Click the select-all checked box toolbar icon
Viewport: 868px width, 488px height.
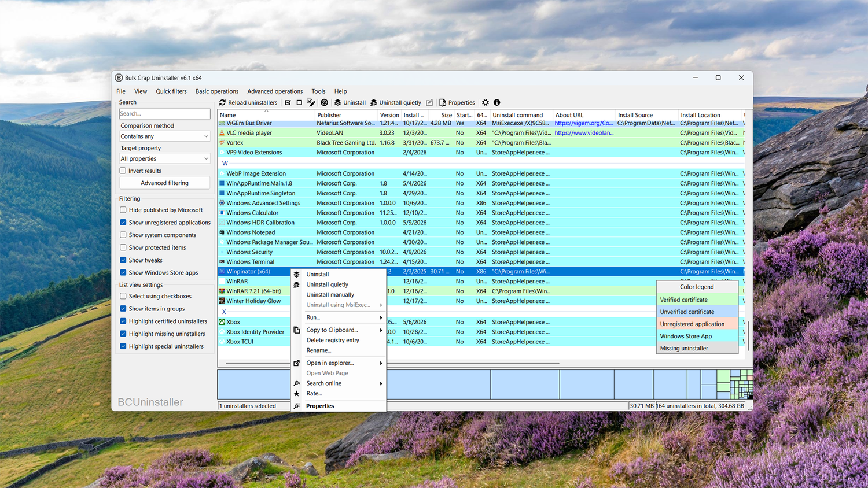click(x=288, y=102)
